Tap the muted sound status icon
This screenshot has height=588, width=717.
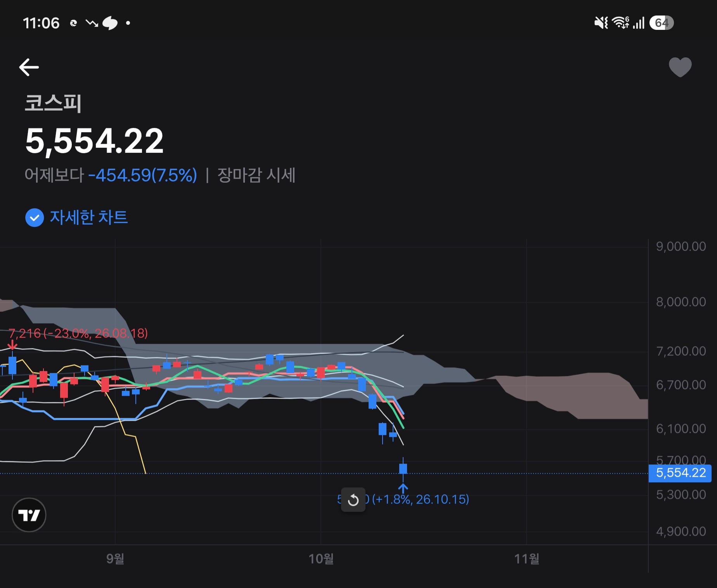tap(601, 23)
